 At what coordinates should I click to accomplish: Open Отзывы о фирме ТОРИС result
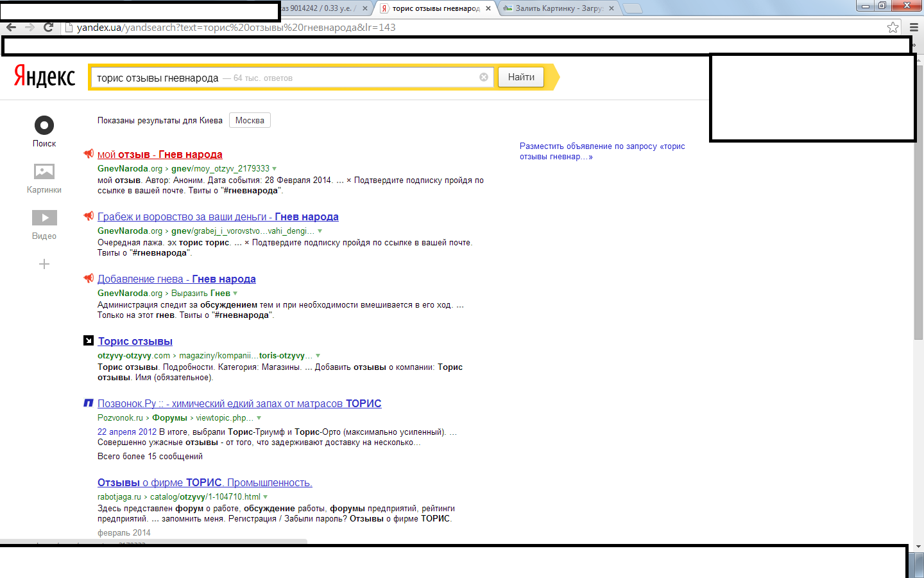point(205,482)
